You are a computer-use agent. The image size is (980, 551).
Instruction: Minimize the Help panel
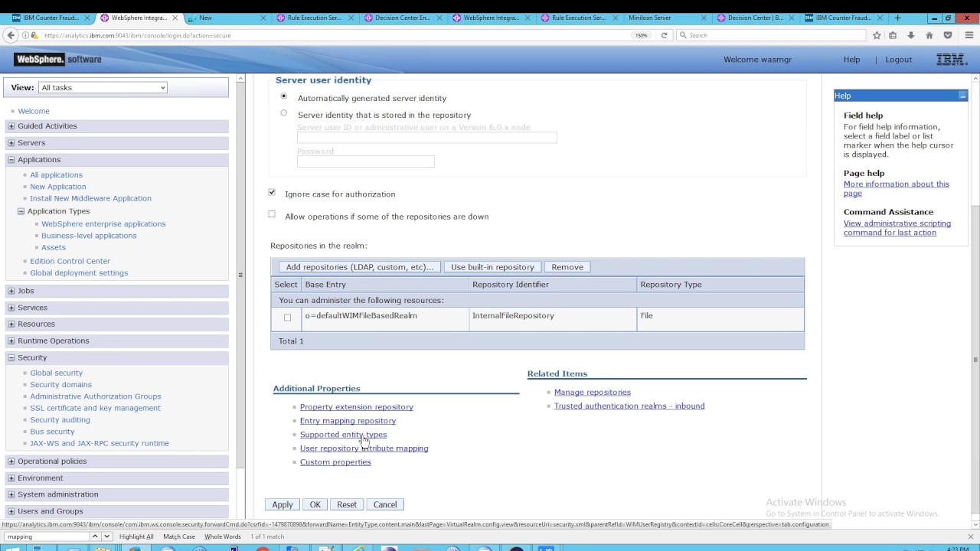pos(962,96)
